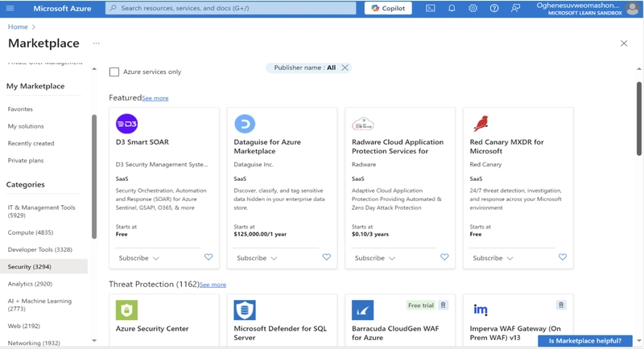
Task: Click the Microsoft Defender for SQL icon
Action: click(245, 310)
